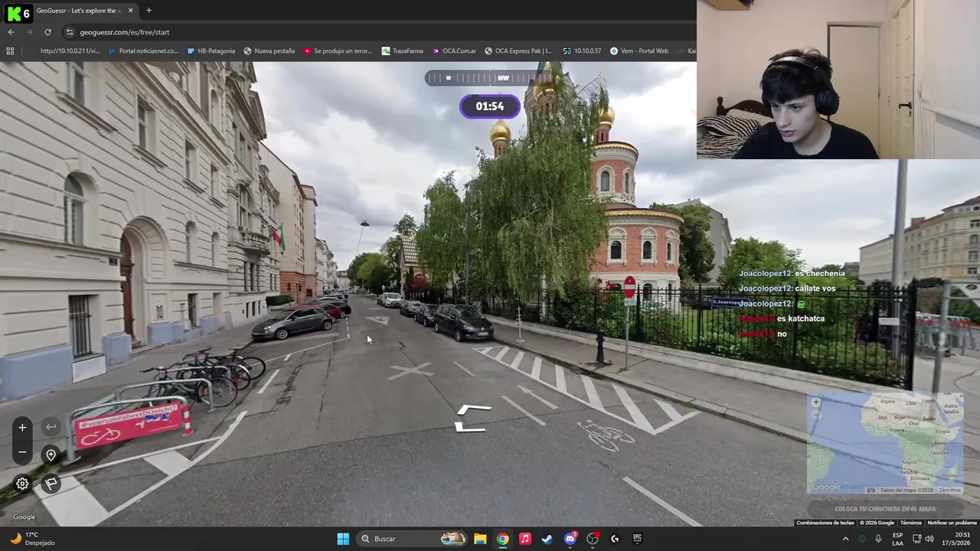Click the compass bar at the top
The width and height of the screenshot is (980, 551).
tap(490, 77)
